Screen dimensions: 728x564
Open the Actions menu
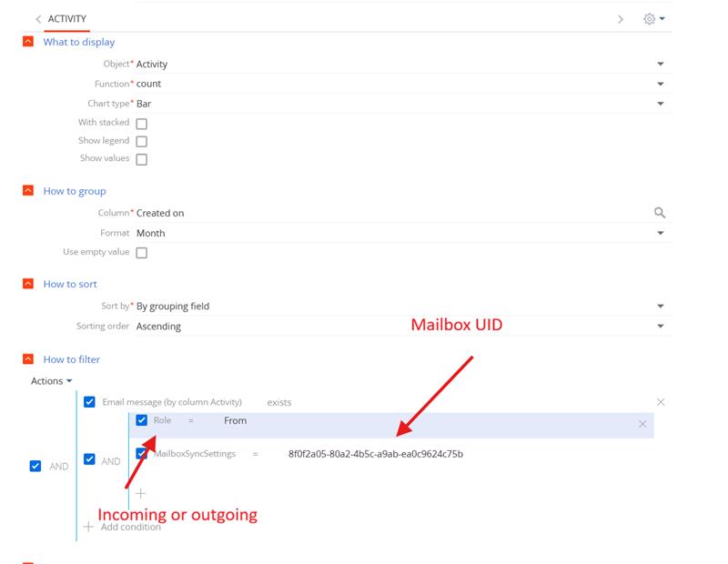point(51,381)
